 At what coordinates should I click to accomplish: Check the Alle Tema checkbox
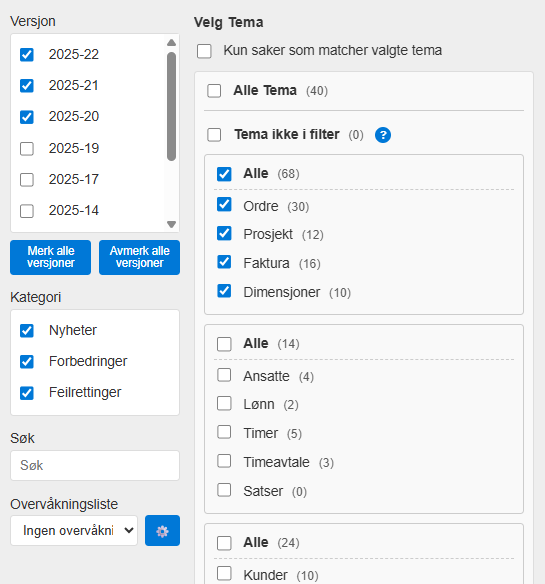(x=214, y=91)
